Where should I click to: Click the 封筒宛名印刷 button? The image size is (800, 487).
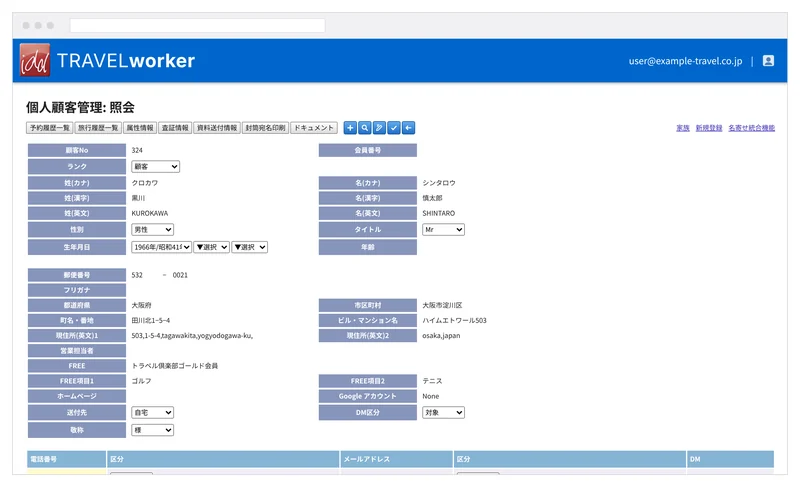pyautogui.click(x=265, y=128)
